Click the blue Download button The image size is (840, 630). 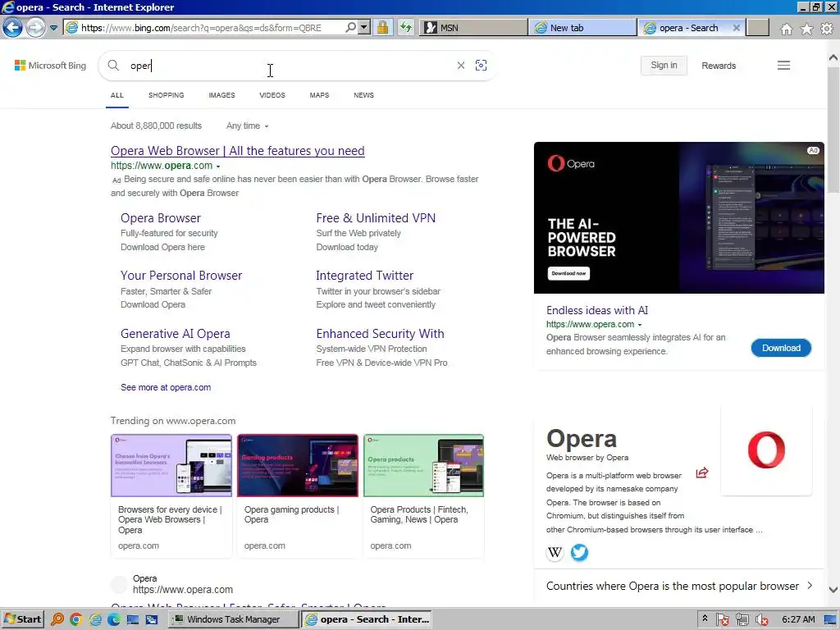pos(781,348)
